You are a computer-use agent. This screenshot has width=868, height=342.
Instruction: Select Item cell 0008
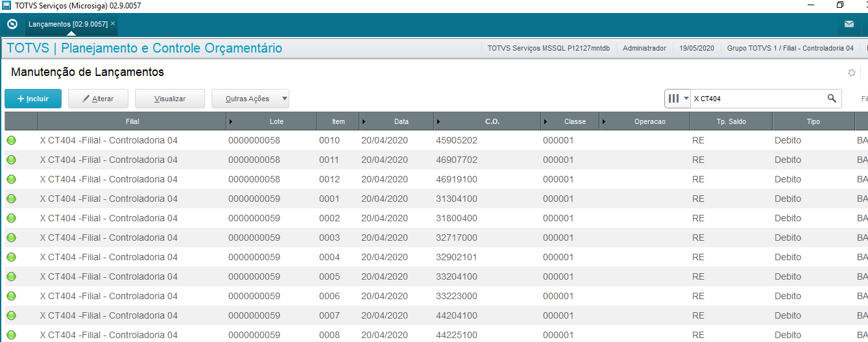tap(330, 335)
